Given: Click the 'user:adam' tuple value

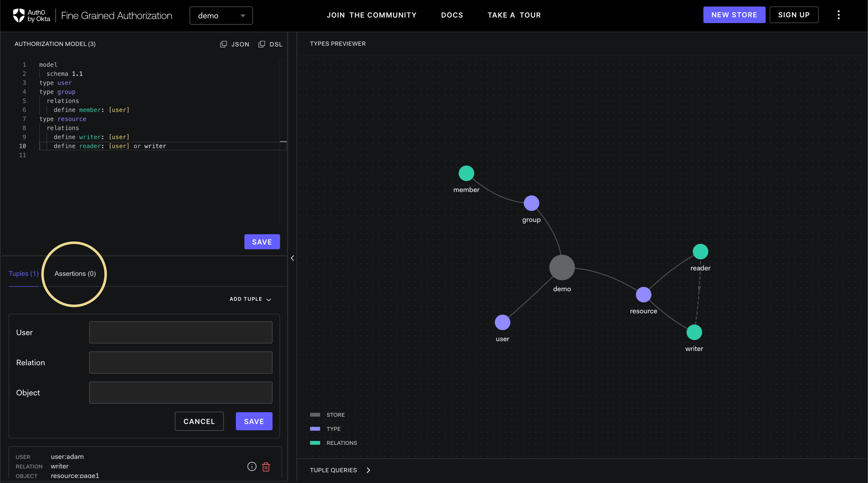Looking at the screenshot, I should pyautogui.click(x=67, y=457).
